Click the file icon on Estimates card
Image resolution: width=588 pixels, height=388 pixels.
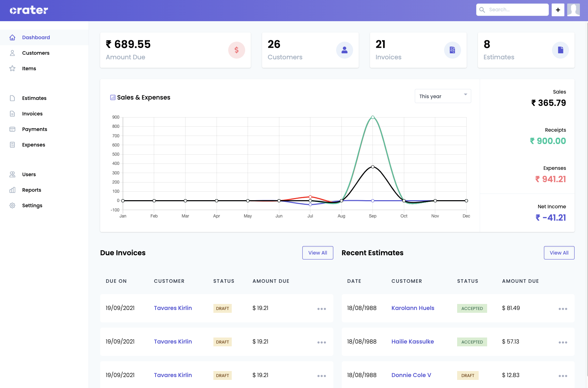(x=560, y=50)
